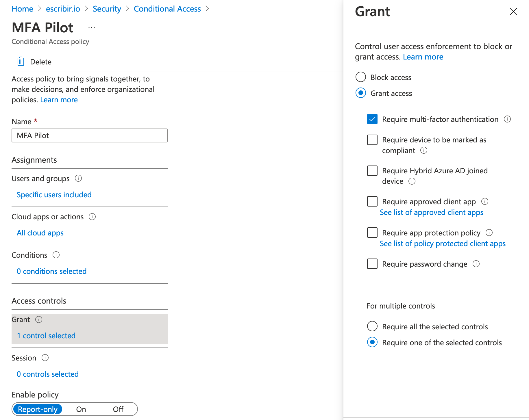The image size is (529, 420).
Task: Click the info icon beside Session
Action: pos(45,358)
